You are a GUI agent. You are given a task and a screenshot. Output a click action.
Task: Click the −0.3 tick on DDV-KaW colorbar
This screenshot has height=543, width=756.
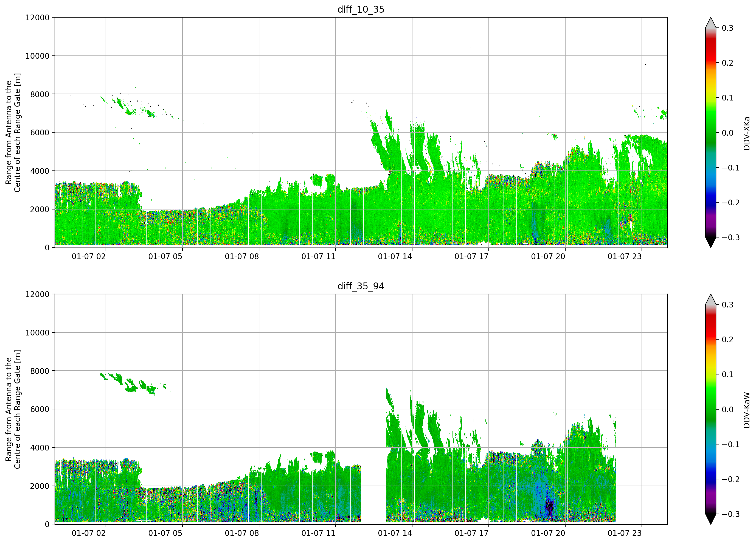point(731,514)
